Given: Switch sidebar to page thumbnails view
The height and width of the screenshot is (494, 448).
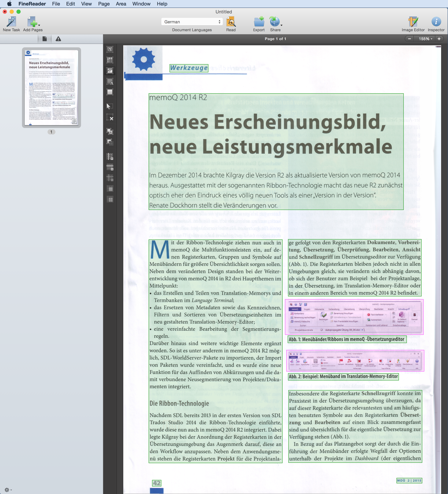Looking at the screenshot, I should click(45, 39).
